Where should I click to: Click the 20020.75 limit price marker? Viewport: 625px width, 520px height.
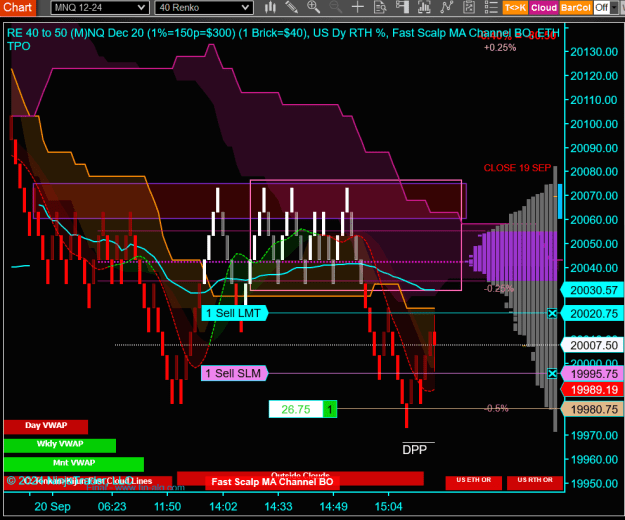click(593, 314)
